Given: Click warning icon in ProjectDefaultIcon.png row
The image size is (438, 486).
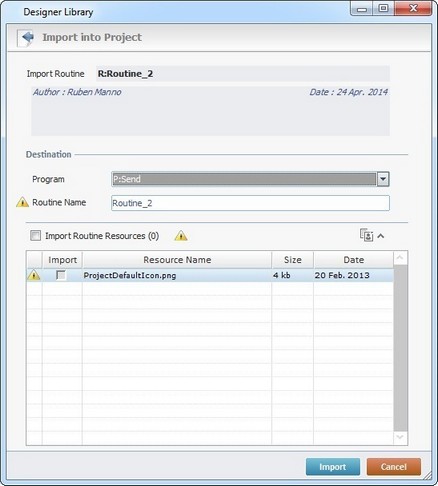Looking at the screenshot, I should (x=34, y=275).
